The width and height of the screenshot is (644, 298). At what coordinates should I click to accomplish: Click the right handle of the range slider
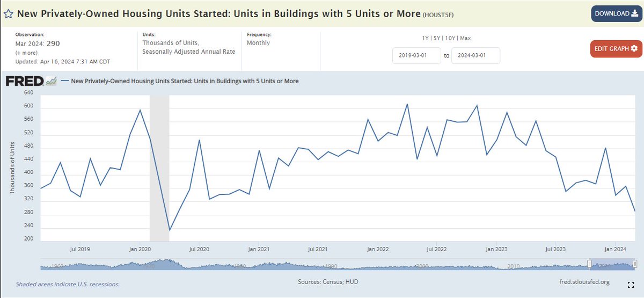coord(635,264)
